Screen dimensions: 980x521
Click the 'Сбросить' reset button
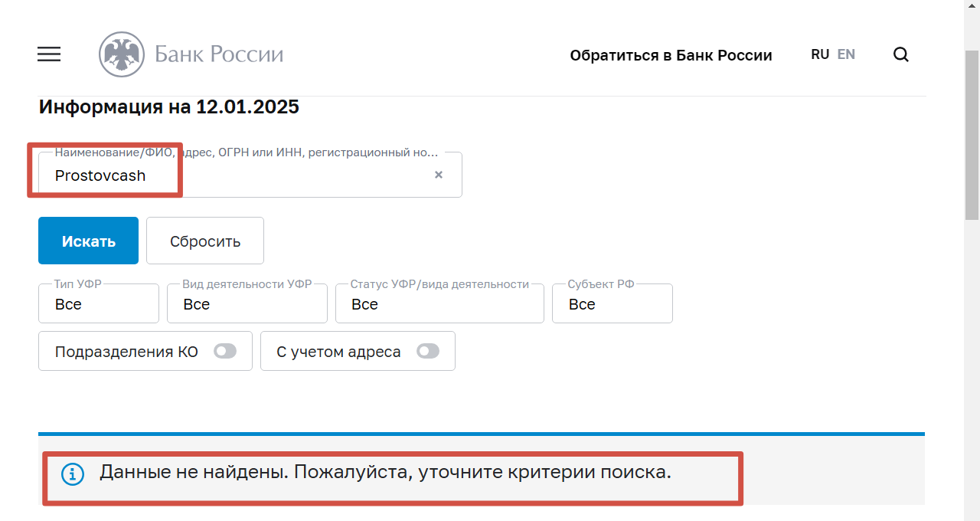tap(205, 241)
